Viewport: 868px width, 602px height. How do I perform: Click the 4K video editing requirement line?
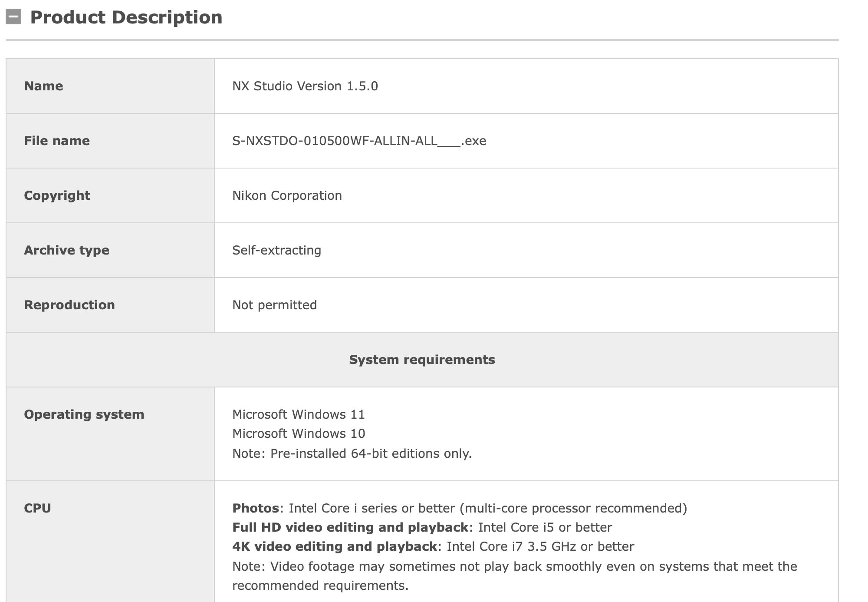(433, 546)
